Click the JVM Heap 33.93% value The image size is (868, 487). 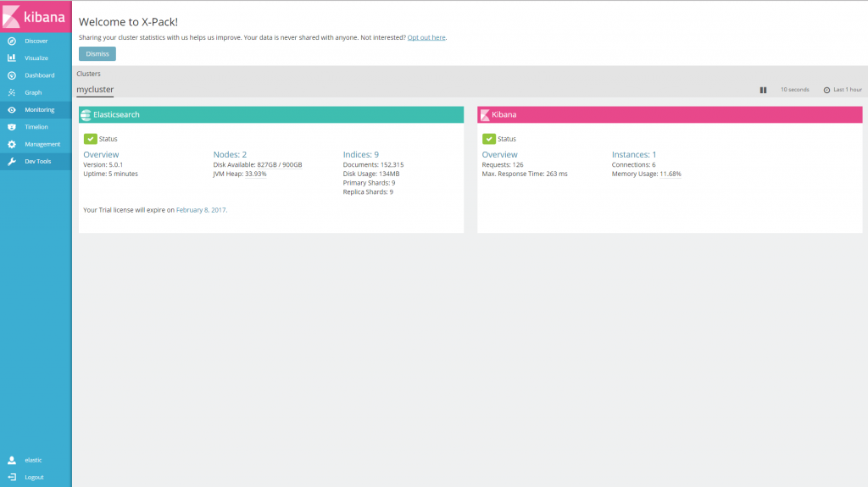tap(255, 174)
